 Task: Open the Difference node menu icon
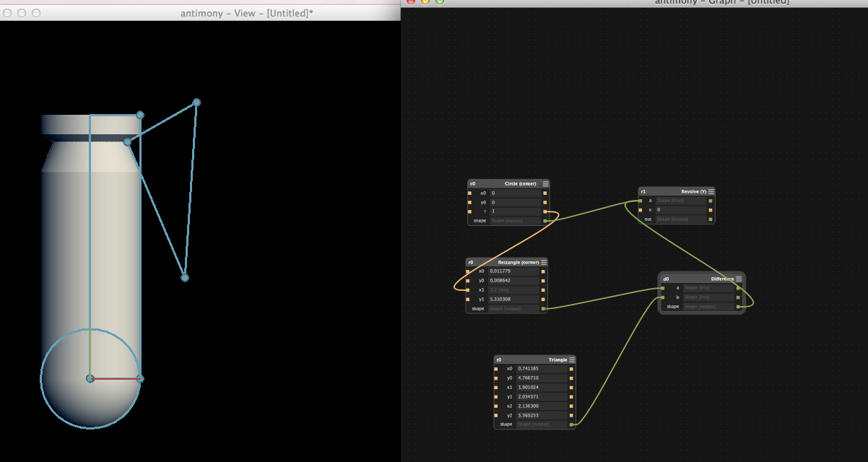pyautogui.click(x=739, y=279)
